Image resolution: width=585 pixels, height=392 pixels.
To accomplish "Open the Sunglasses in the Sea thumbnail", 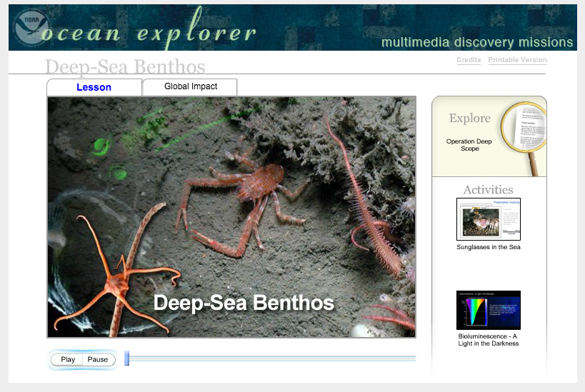I will [489, 219].
